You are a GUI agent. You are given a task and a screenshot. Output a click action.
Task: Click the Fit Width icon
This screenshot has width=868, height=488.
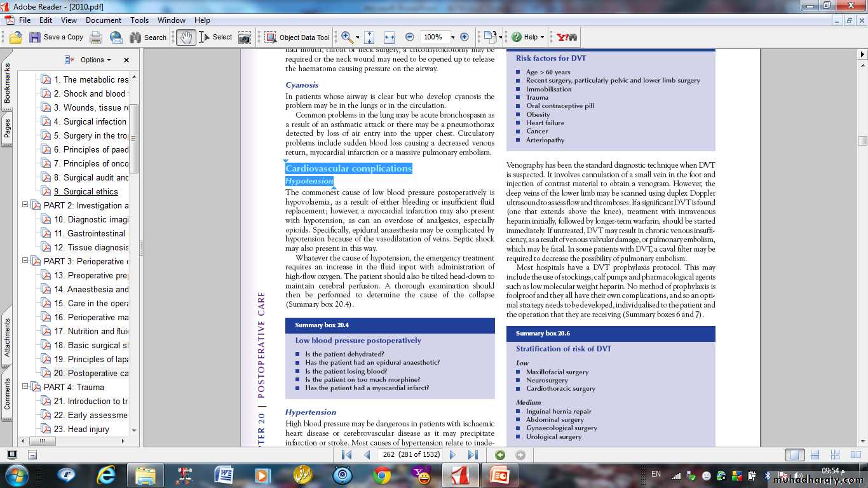(390, 37)
